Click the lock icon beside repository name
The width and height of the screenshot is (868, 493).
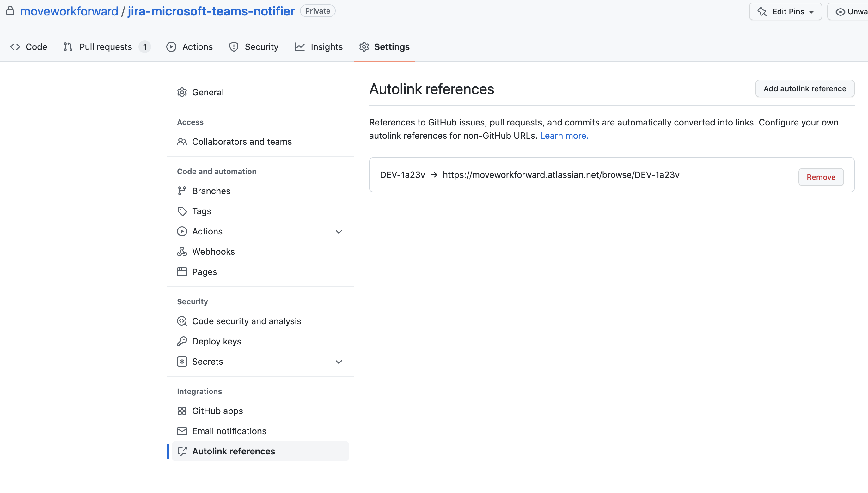[x=10, y=10]
